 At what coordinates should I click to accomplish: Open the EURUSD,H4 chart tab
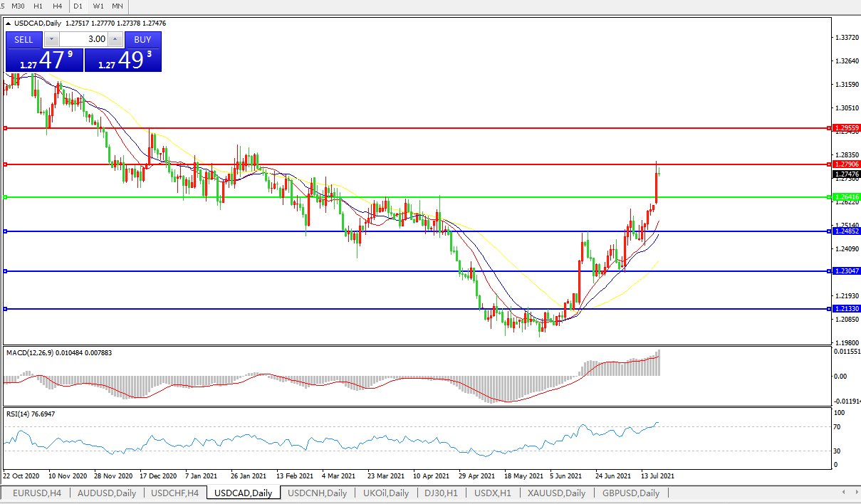[x=37, y=493]
